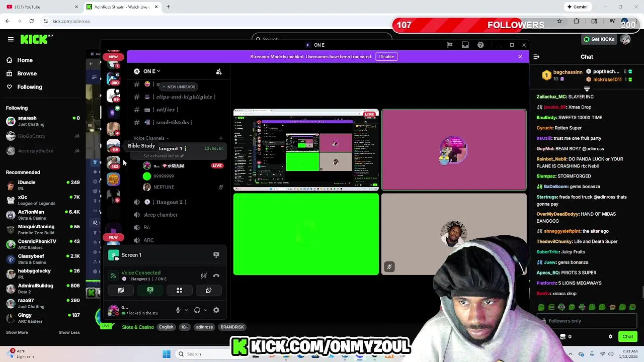Open Browse in the Kick sidebar
This screenshot has width=644, height=362.
pyautogui.click(x=27, y=73)
